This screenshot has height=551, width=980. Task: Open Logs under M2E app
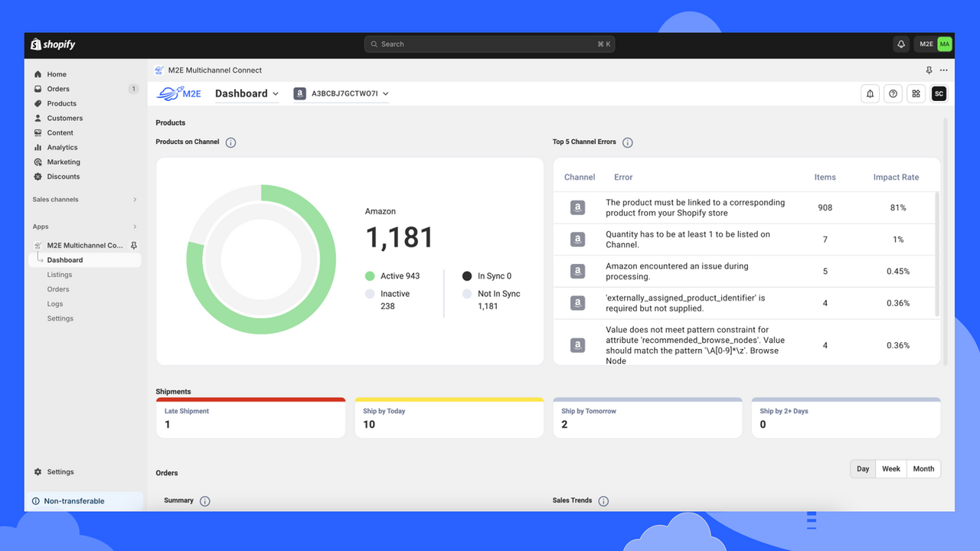[55, 304]
